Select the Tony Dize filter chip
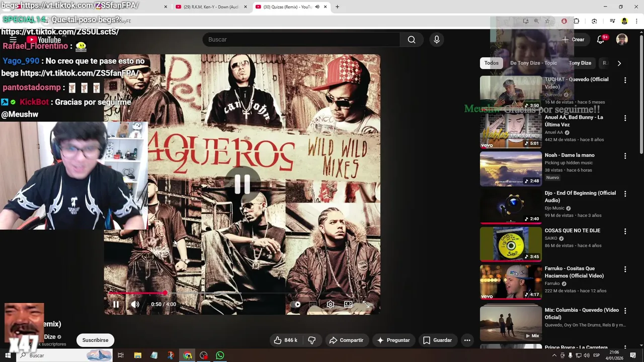 pos(580,63)
